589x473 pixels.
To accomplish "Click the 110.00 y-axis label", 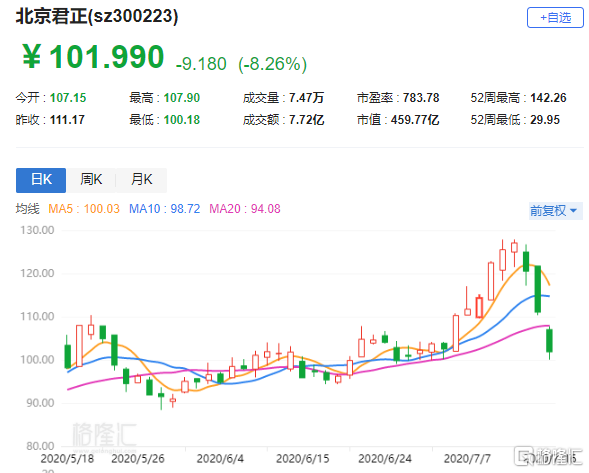I will 37,316.
